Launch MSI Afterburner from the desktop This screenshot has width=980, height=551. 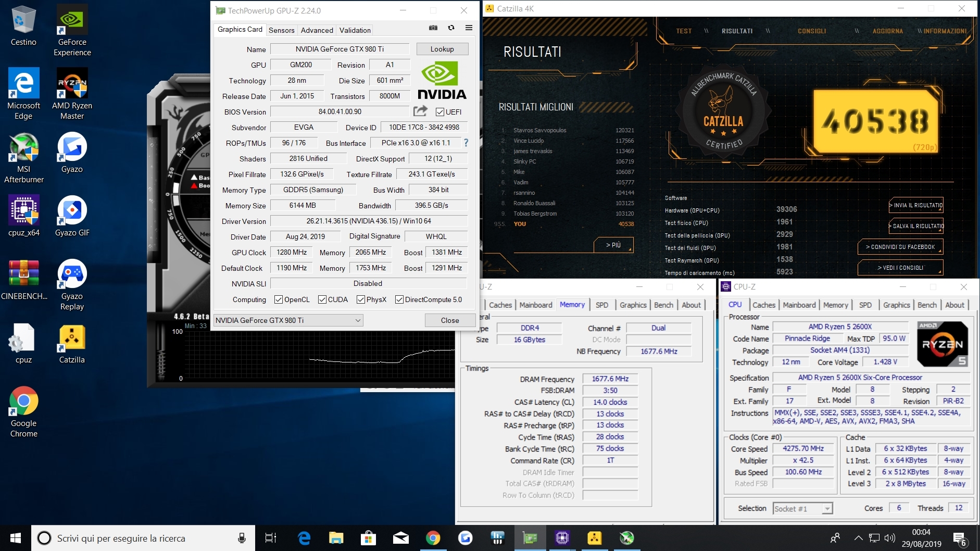click(x=23, y=157)
